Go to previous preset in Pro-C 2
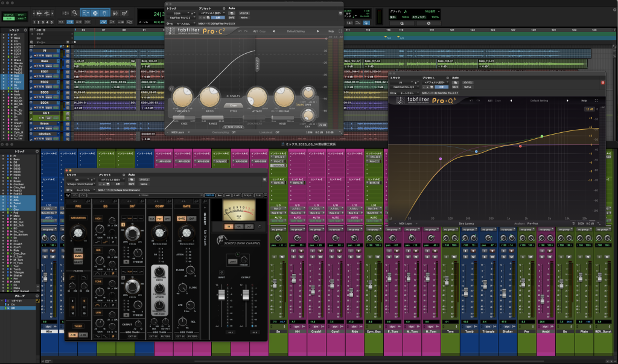The height and width of the screenshot is (364, 618). pos(273,31)
